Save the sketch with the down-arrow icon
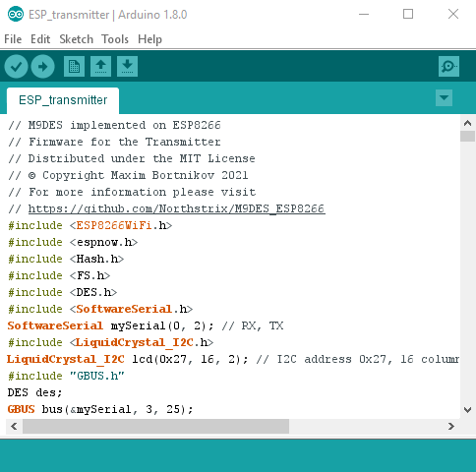The height and width of the screenshot is (472, 476). (x=127, y=67)
